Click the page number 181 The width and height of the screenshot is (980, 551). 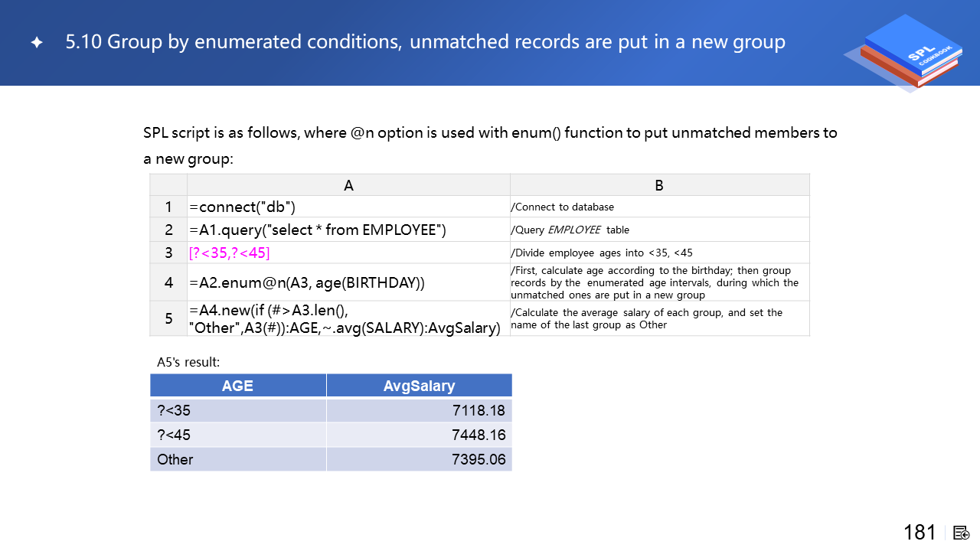(920, 533)
